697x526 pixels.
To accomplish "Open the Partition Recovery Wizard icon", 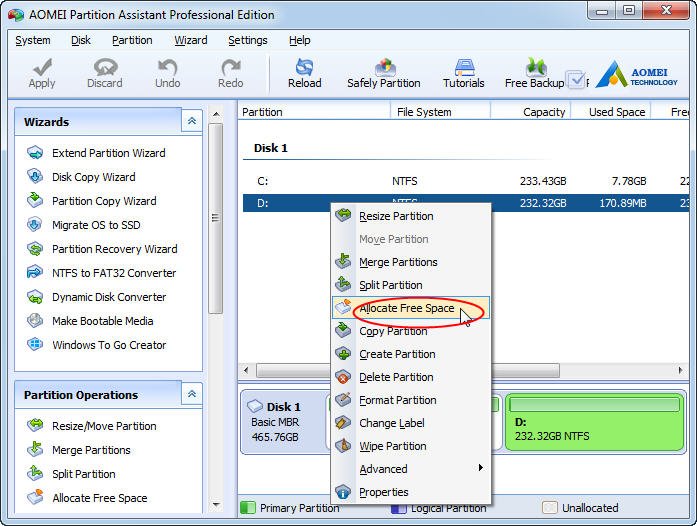I will (35, 249).
